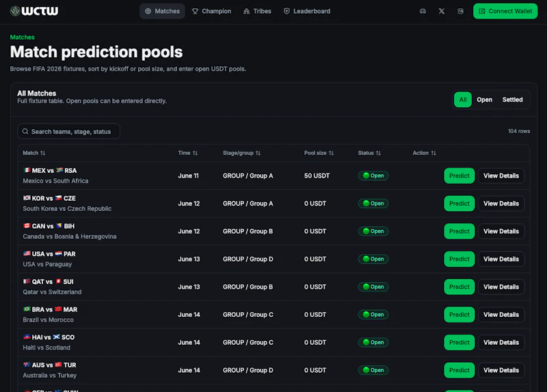Click 'Canada vs Bosnia & Herzegovina' text
Viewport: 547px width, 392px height.
pos(70,236)
